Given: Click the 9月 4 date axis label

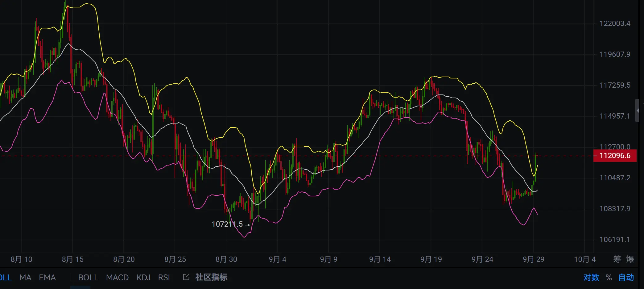Looking at the screenshot, I should tap(278, 259).
